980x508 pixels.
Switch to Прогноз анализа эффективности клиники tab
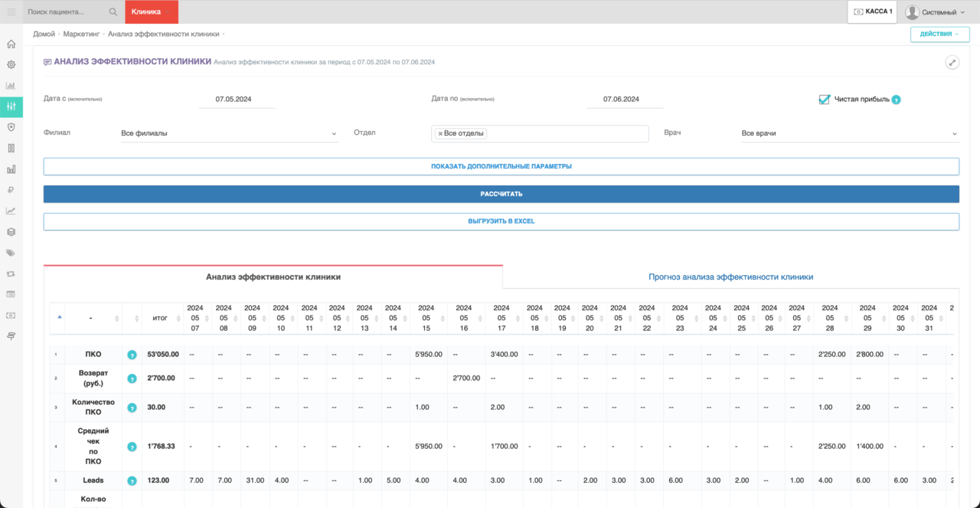pos(730,277)
